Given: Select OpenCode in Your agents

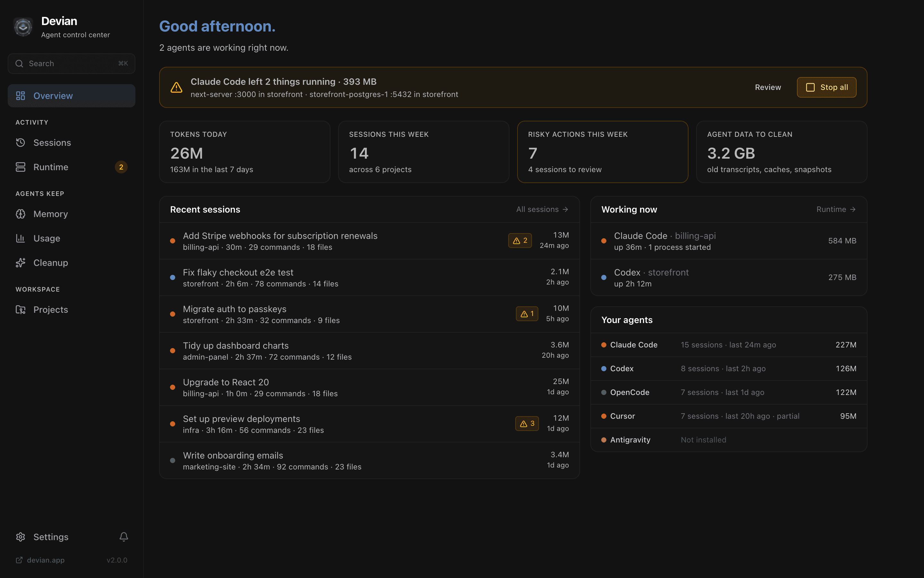Looking at the screenshot, I should click(x=729, y=392).
